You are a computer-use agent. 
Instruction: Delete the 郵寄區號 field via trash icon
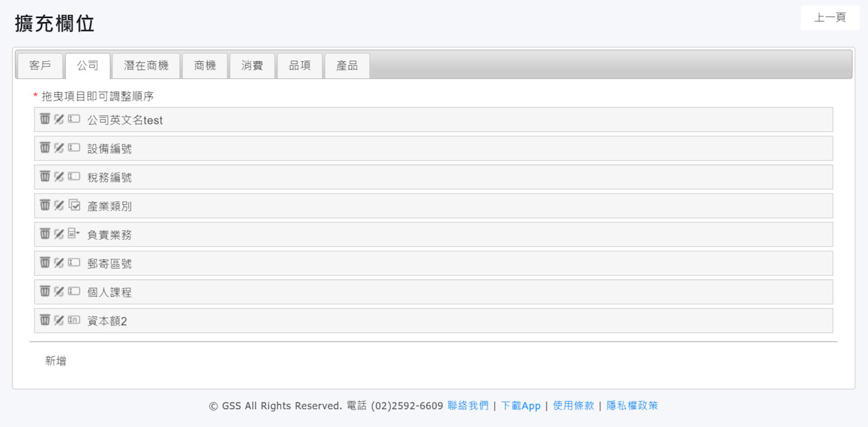(45, 263)
